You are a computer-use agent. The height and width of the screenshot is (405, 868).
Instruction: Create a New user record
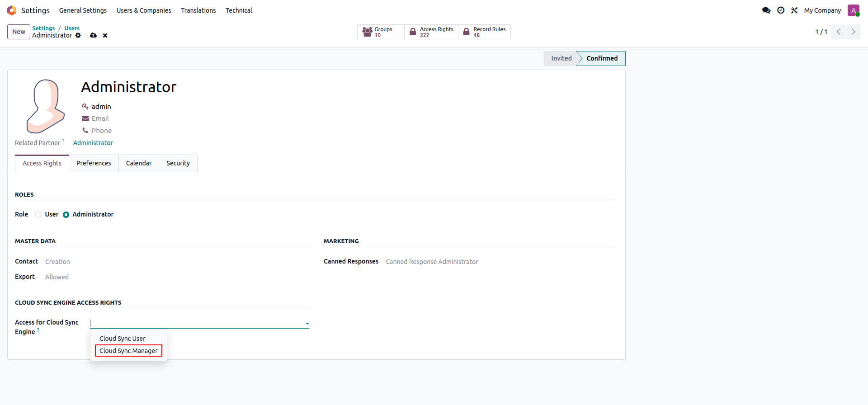pos(19,32)
